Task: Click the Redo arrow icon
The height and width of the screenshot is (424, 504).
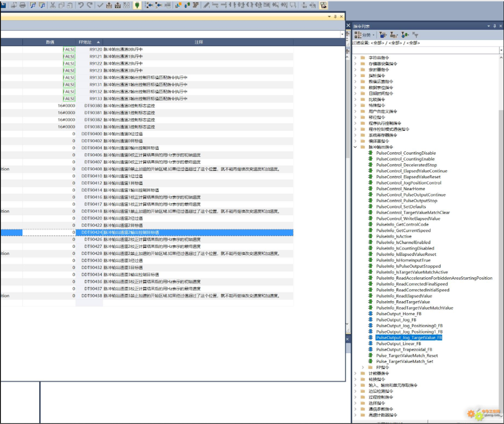Action: [x=90, y=5]
